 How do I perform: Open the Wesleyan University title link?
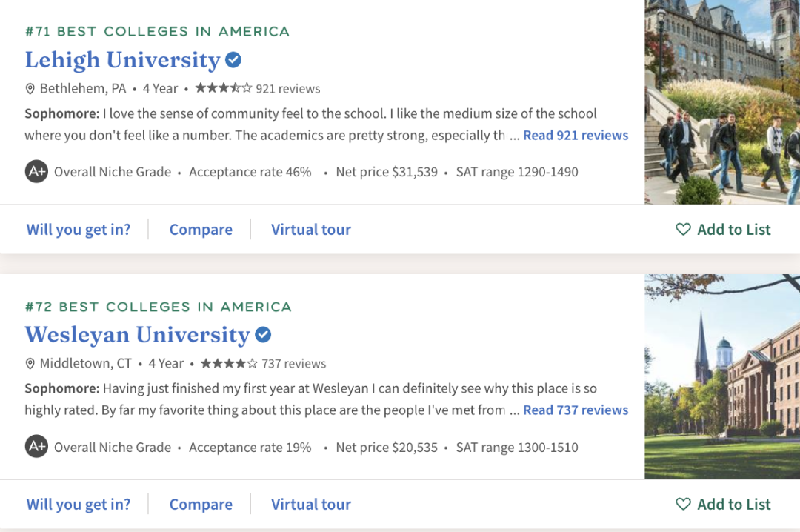click(x=138, y=335)
